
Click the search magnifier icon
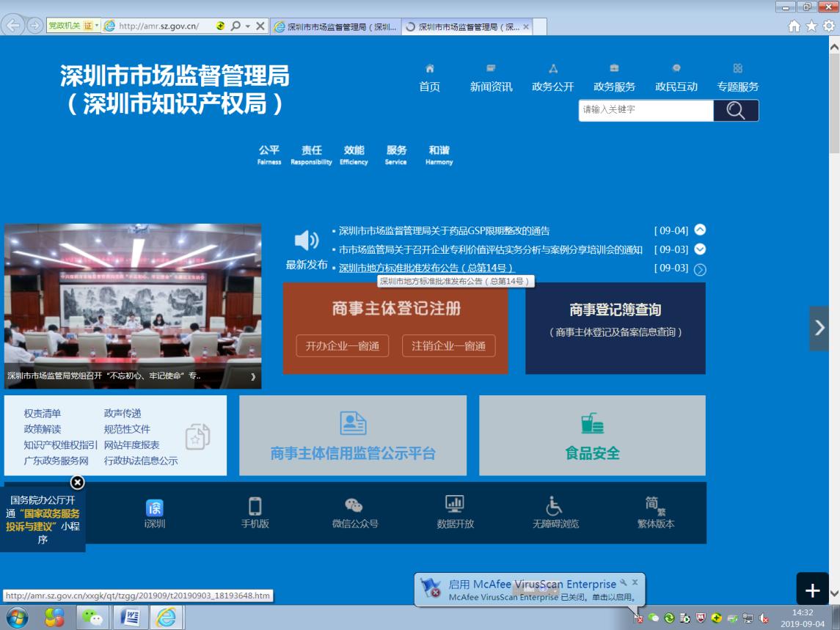(737, 110)
